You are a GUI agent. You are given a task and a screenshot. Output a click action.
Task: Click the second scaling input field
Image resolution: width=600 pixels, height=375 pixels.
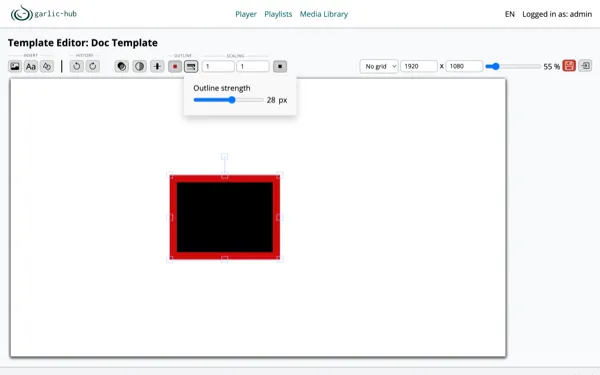(x=253, y=66)
